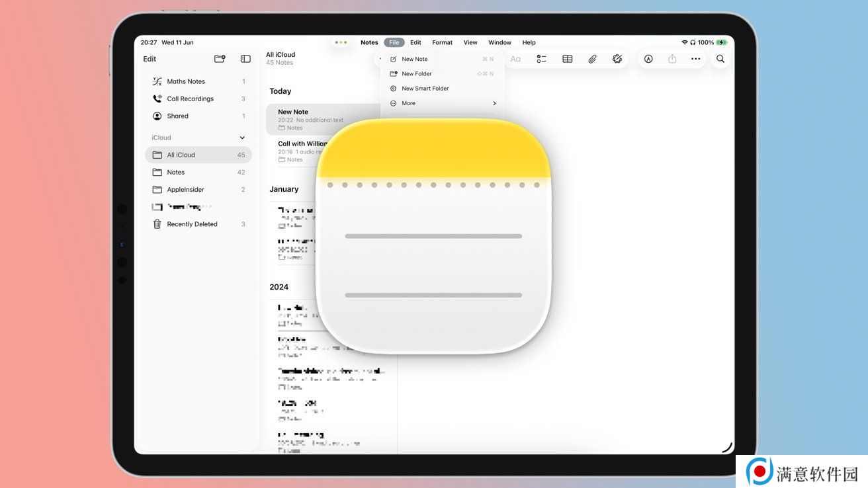
Task: Open the three-dots more options button
Action: 695,59
